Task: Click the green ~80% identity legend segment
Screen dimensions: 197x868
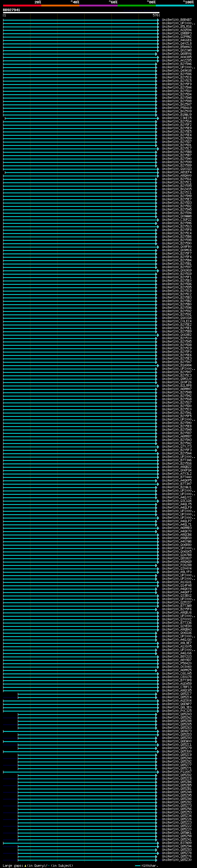Action: tap(137, 6)
